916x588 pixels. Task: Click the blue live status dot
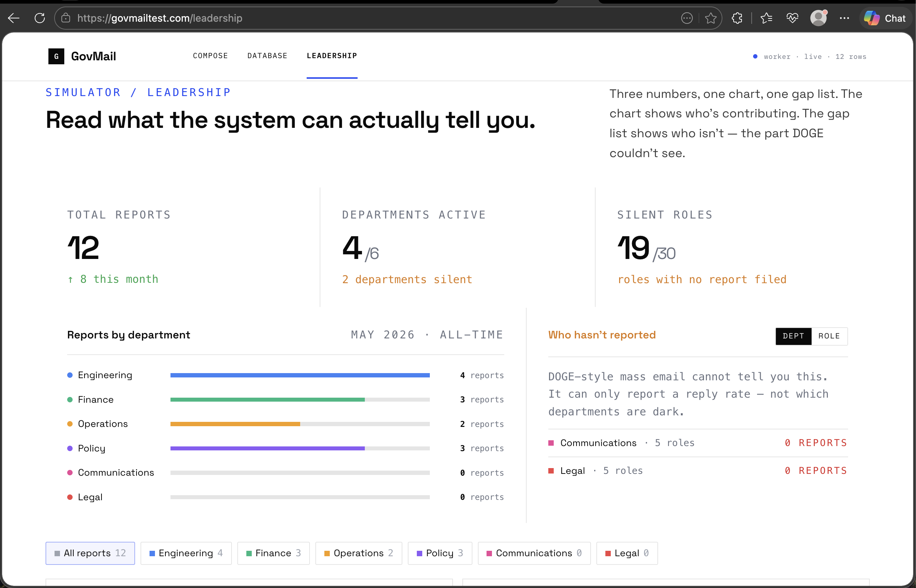coord(755,56)
